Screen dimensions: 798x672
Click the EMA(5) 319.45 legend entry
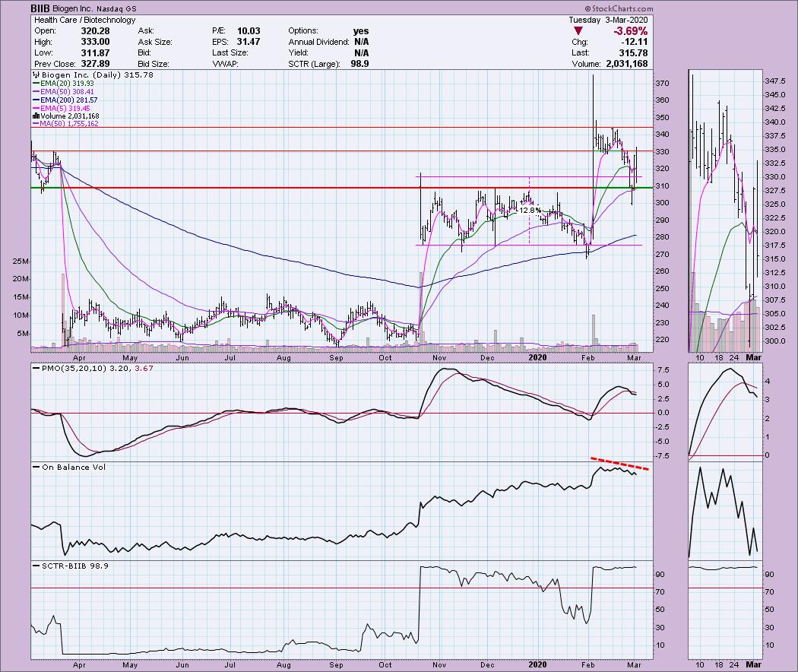(65, 109)
